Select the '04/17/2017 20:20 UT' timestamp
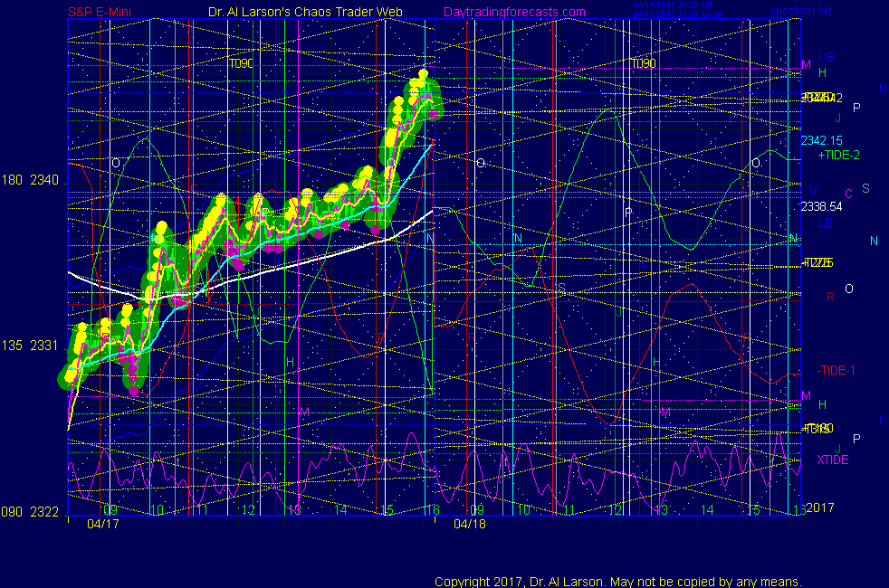889x588 pixels. point(673,5)
